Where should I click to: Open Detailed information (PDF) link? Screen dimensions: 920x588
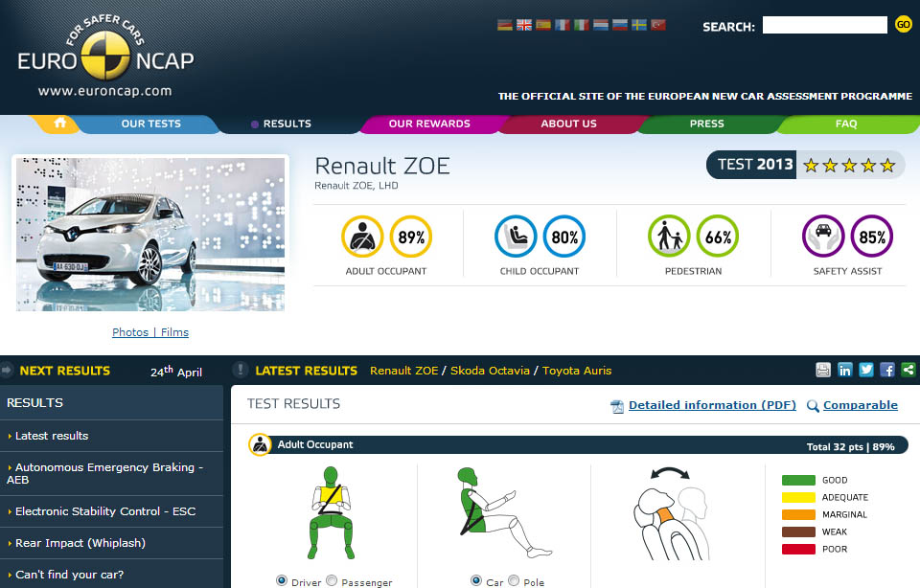[712, 405]
